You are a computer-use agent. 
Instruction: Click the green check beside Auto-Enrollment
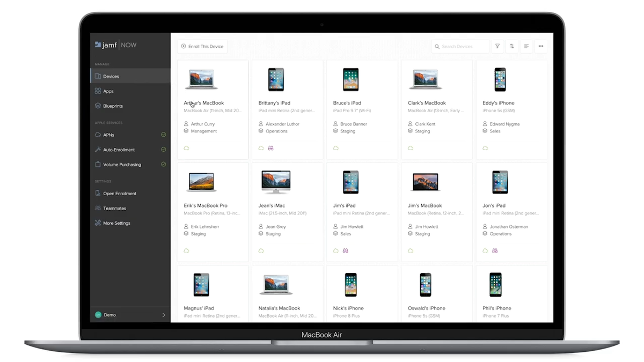(163, 150)
